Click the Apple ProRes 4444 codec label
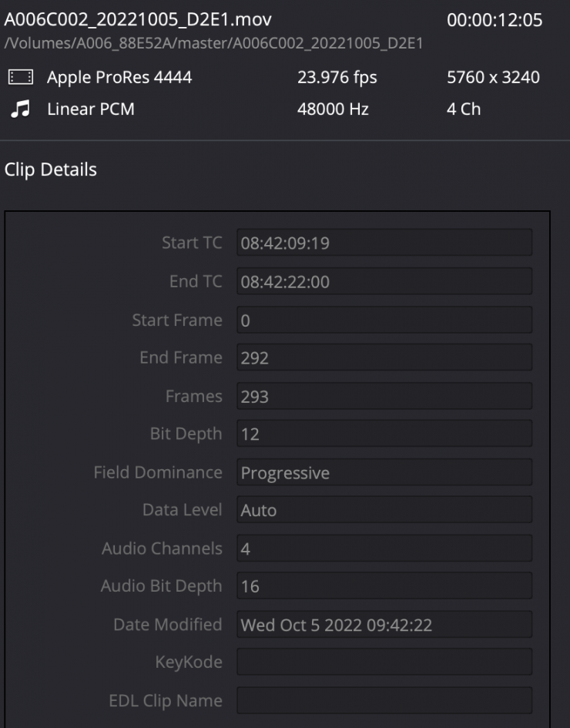The image size is (570, 728). coord(119,77)
